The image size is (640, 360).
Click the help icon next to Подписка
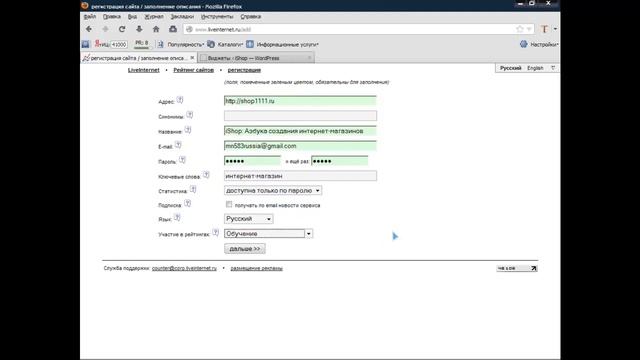(x=187, y=203)
